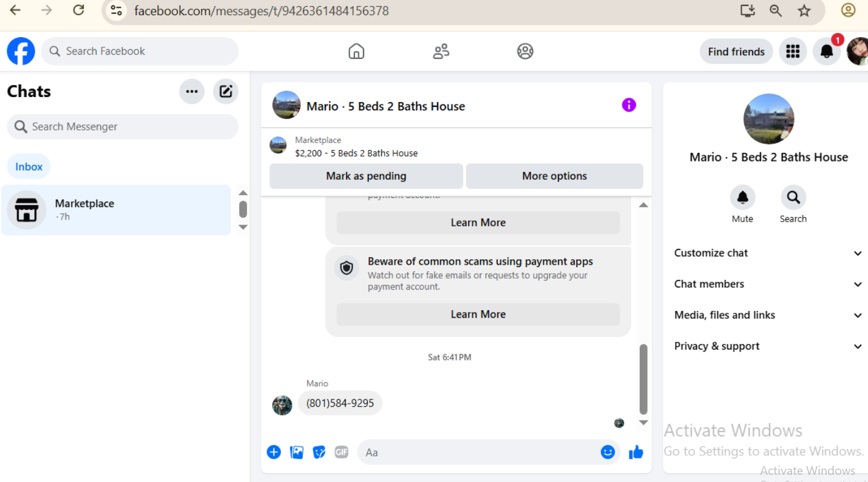Open the Facebook Home icon
Viewport: 868px width, 482px height.
(x=356, y=52)
